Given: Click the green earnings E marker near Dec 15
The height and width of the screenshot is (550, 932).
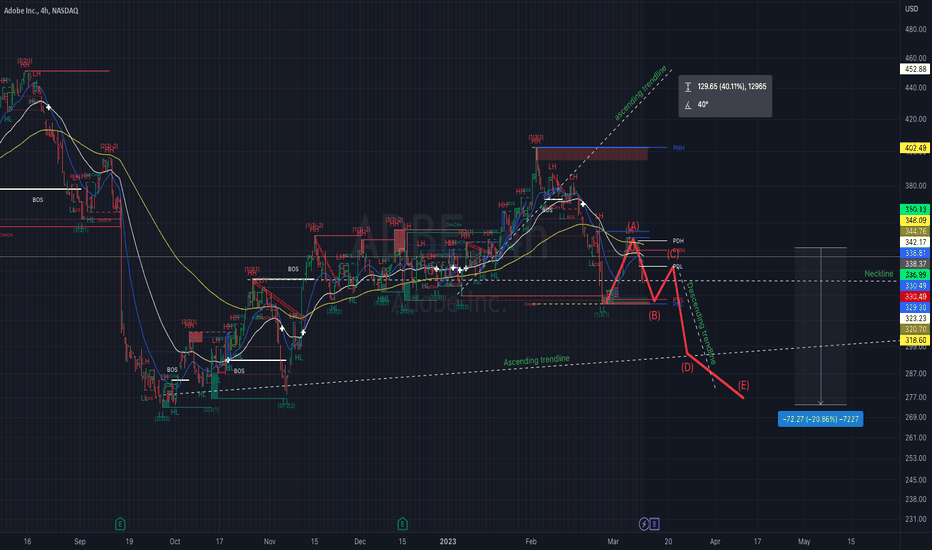Looking at the screenshot, I should (x=402, y=524).
